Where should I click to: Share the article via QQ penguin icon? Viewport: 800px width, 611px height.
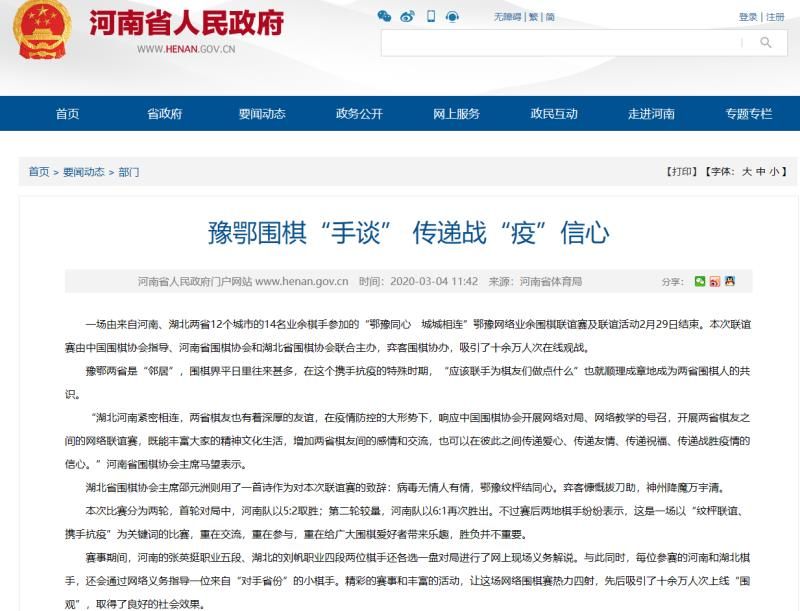click(730, 282)
